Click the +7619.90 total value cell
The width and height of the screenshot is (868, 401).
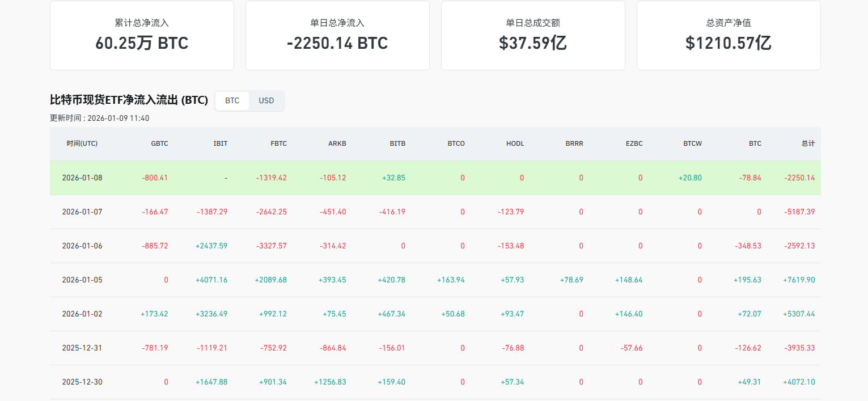[800, 280]
